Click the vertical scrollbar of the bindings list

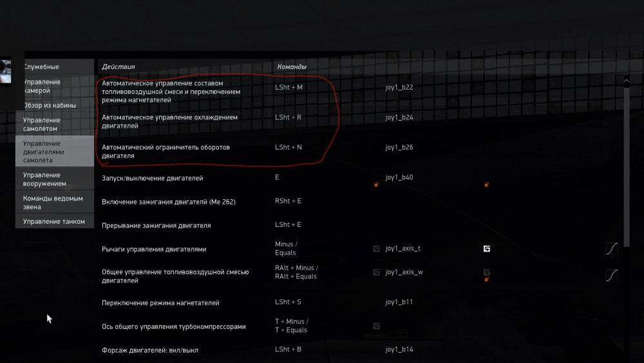click(x=625, y=193)
